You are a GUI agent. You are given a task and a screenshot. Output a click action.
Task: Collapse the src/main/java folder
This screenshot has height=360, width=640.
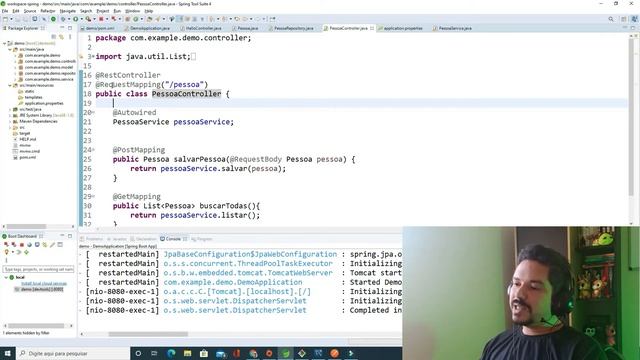tap(10, 49)
